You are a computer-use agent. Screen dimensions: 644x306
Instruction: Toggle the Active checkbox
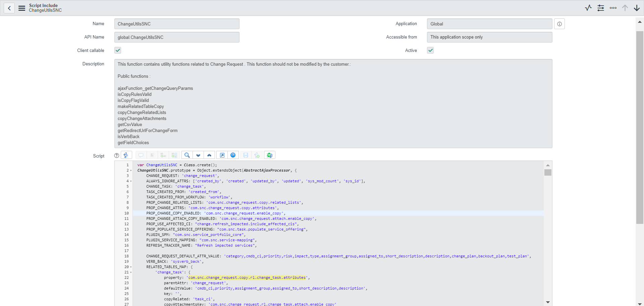click(430, 50)
